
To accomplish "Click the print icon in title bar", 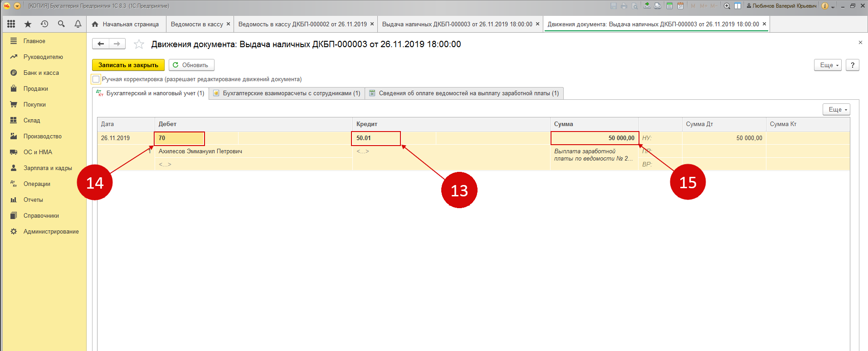I will click(624, 6).
